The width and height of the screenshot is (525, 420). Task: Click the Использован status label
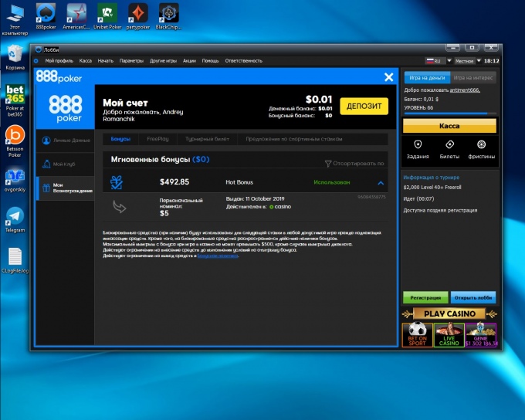pos(332,182)
